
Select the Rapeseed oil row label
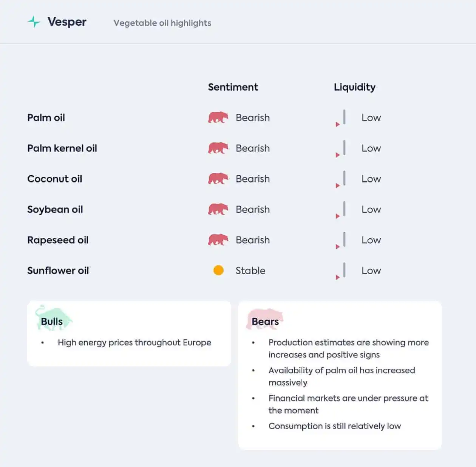click(58, 240)
